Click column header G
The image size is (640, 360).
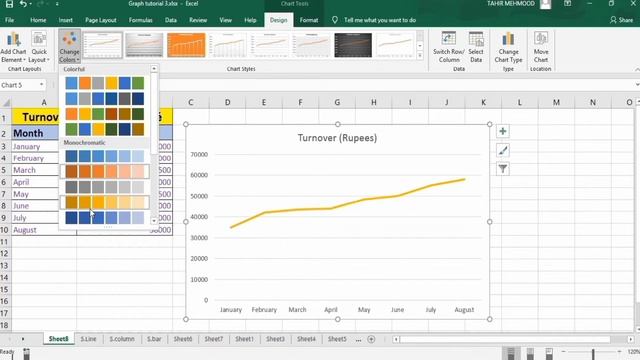click(337, 102)
